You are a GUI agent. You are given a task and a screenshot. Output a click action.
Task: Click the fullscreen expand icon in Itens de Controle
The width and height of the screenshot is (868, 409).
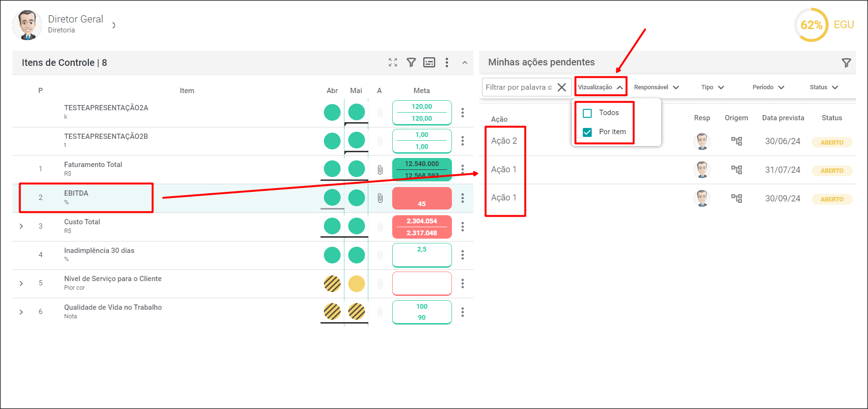[393, 63]
